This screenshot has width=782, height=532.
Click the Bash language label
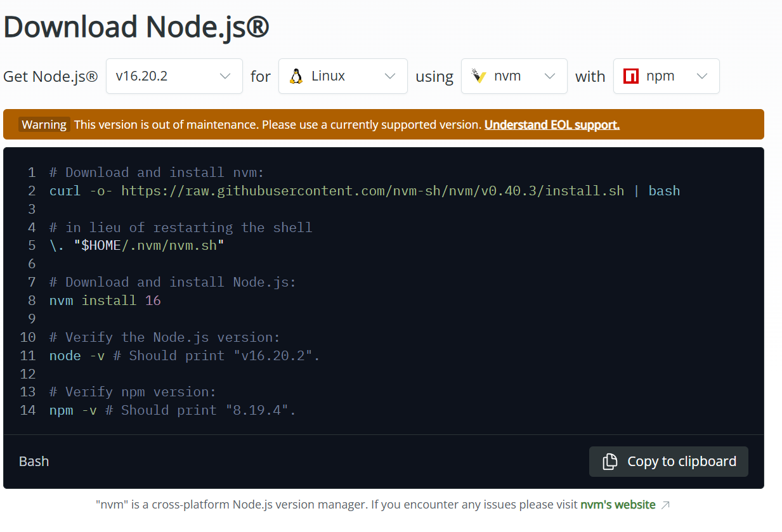pyautogui.click(x=34, y=462)
